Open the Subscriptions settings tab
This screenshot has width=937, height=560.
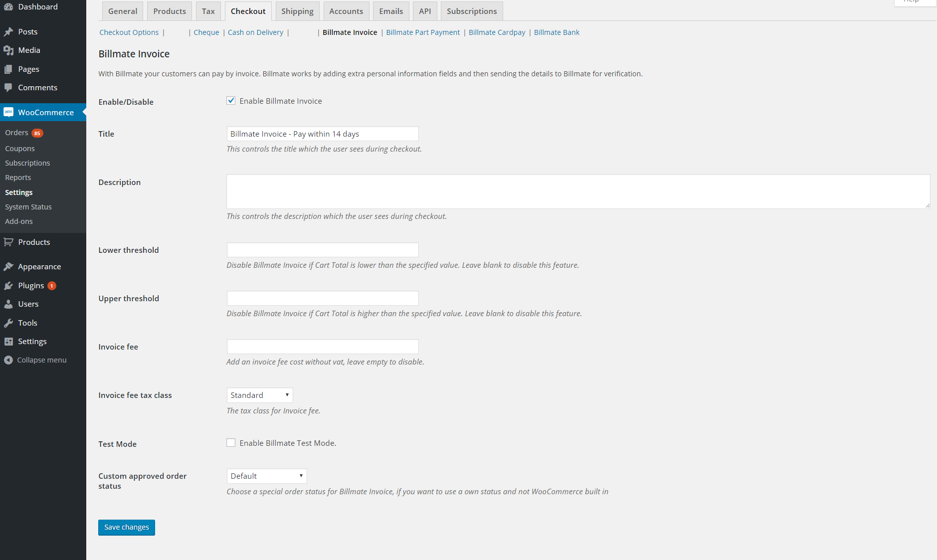(472, 11)
